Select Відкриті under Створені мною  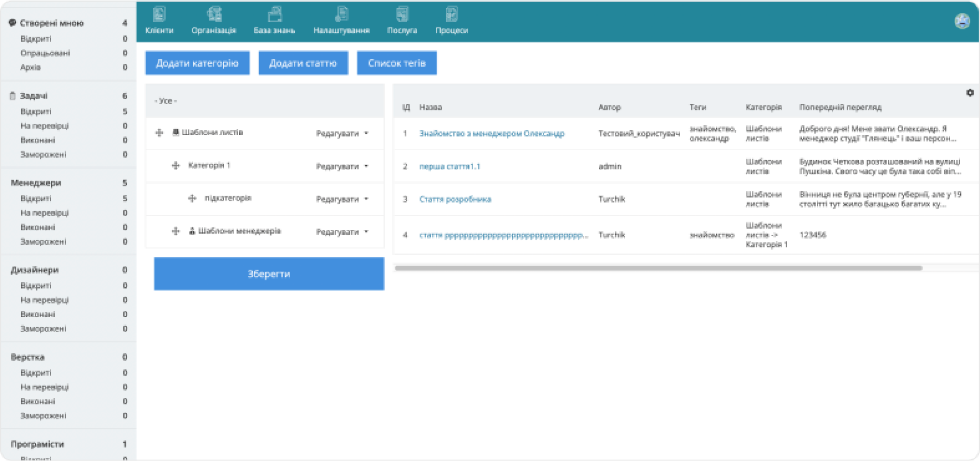(x=36, y=39)
